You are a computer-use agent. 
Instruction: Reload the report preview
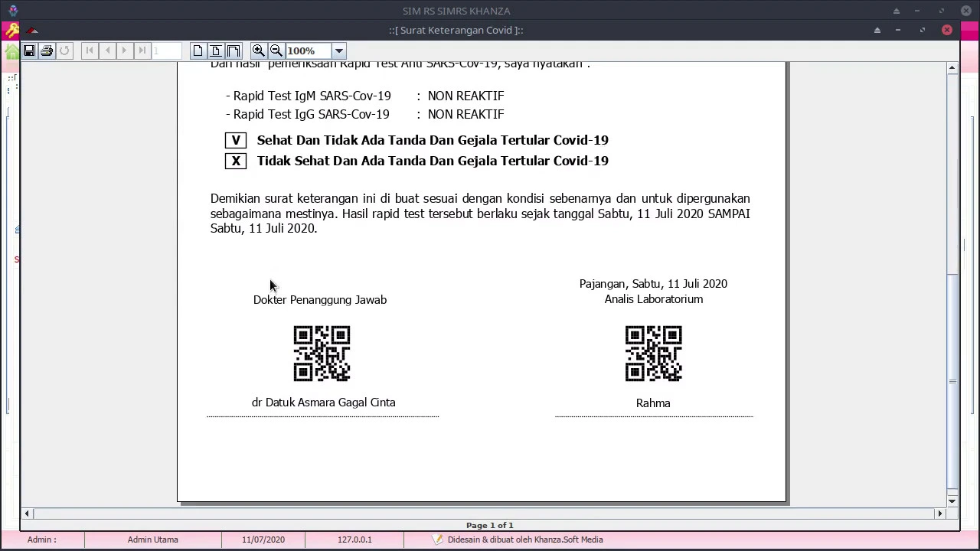click(x=64, y=51)
